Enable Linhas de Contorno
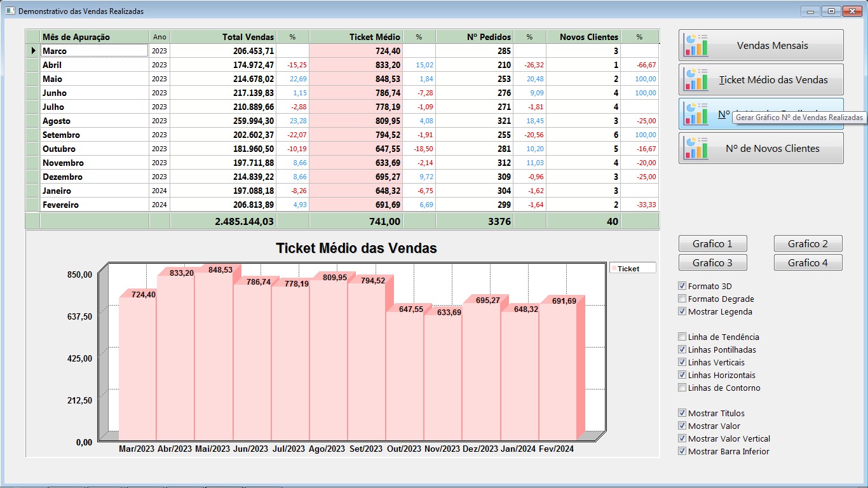868x488 pixels. [x=682, y=388]
